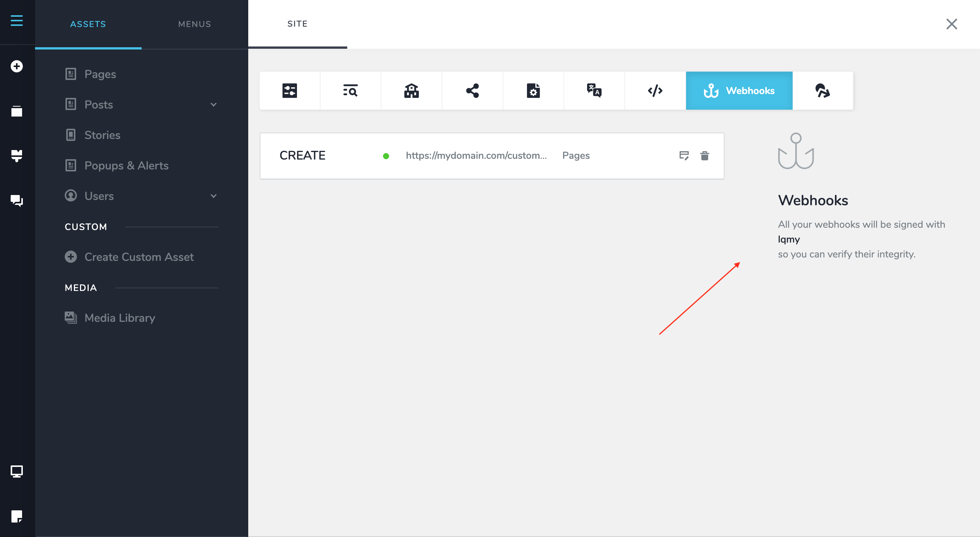Click the add plus circle icon

17,66
